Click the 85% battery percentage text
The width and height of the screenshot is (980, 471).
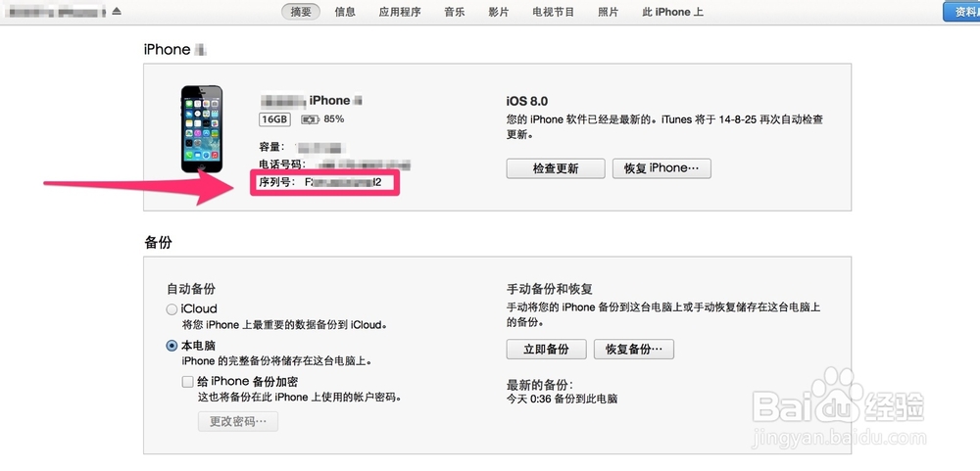point(334,118)
